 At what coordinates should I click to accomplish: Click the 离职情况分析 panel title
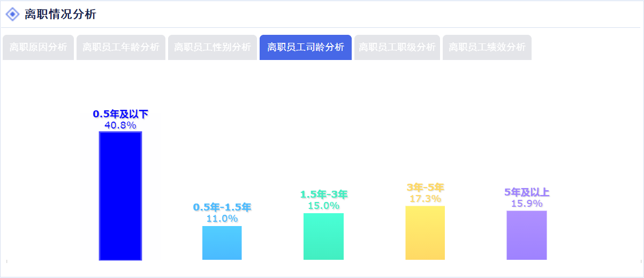click(60, 14)
